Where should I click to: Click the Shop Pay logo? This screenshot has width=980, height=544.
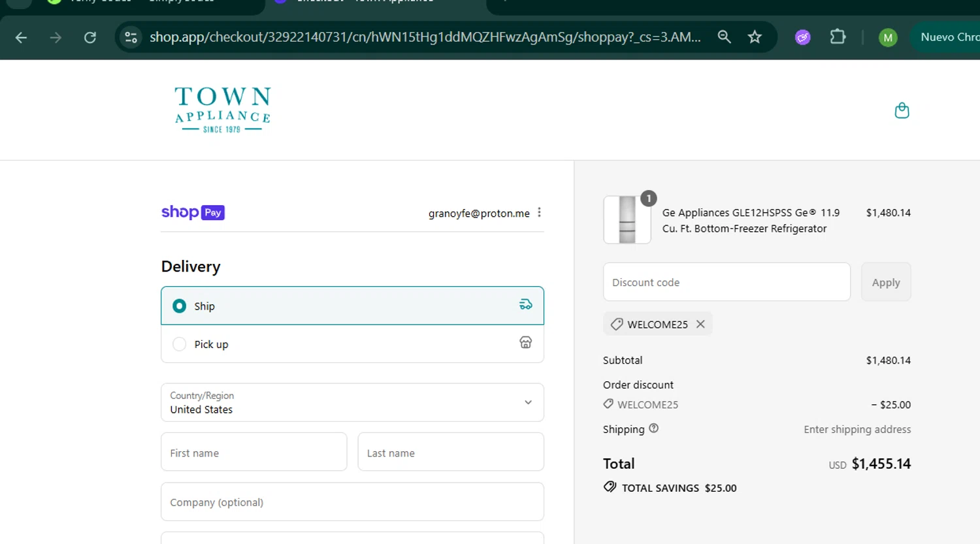coord(193,212)
